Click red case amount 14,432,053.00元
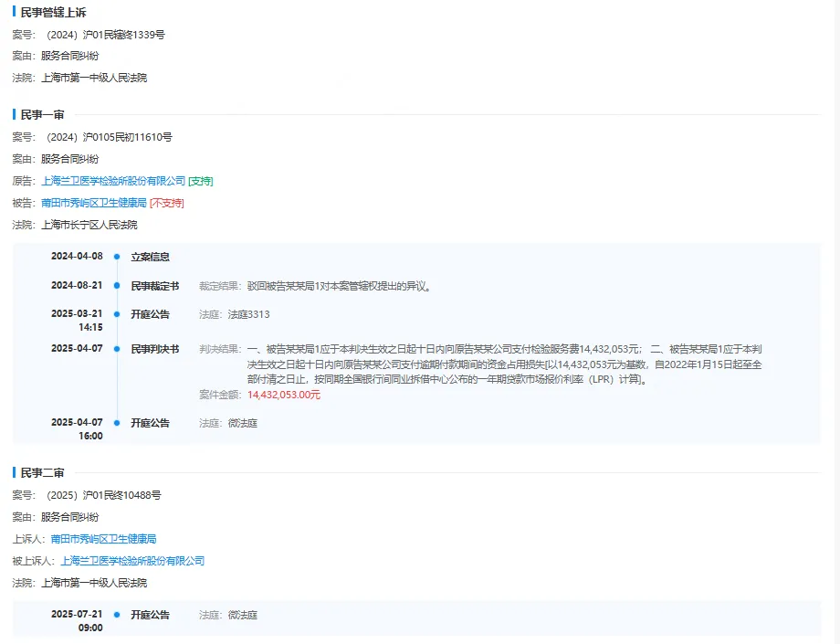 coord(284,395)
